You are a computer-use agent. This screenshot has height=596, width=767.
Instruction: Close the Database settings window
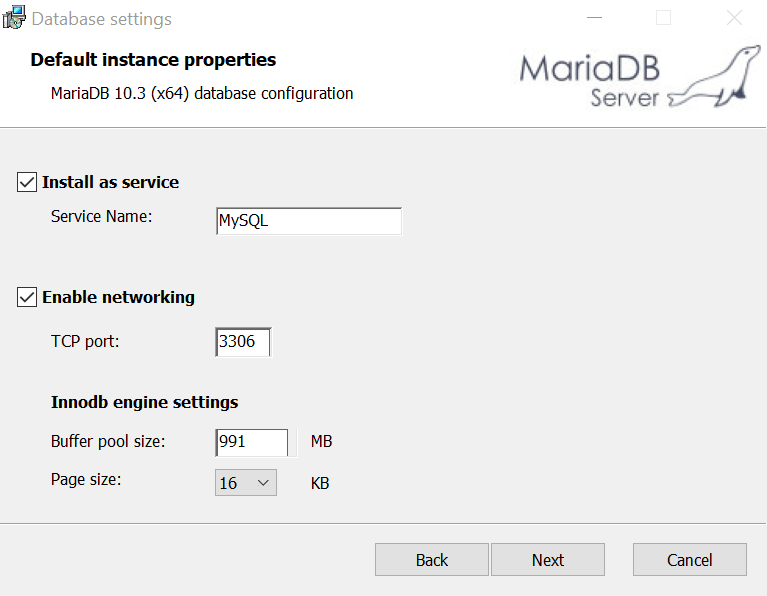tap(734, 18)
